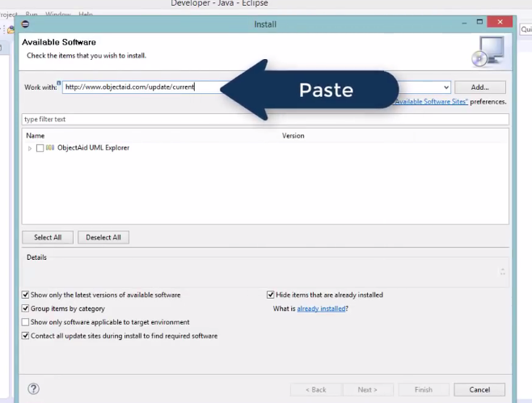
Task: Click the Finish button
Action: pyautogui.click(x=424, y=389)
